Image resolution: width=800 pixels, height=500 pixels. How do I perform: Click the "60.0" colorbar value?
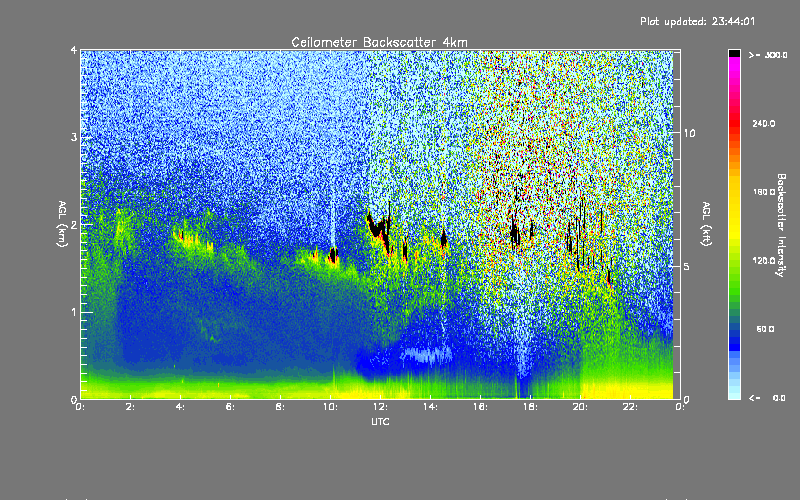pos(765,329)
